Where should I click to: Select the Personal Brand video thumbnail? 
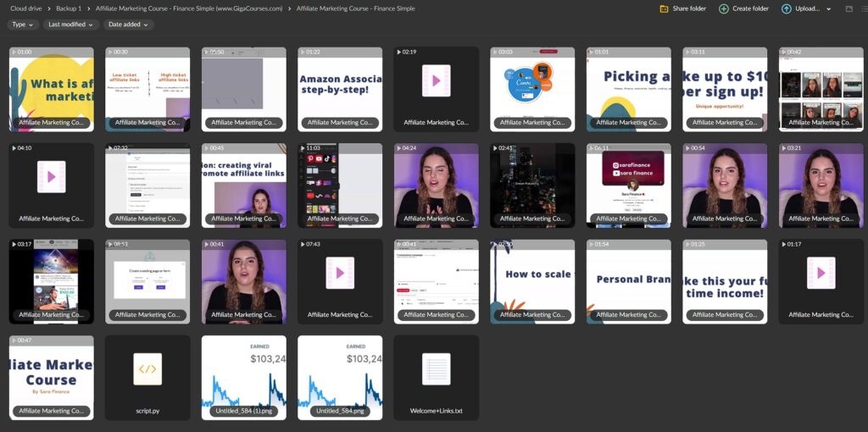(628, 275)
